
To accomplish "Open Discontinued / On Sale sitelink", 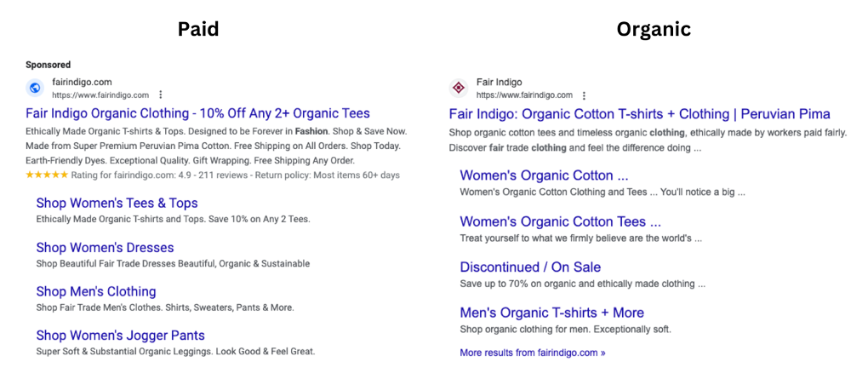I will pyautogui.click(x=530, y=267).
